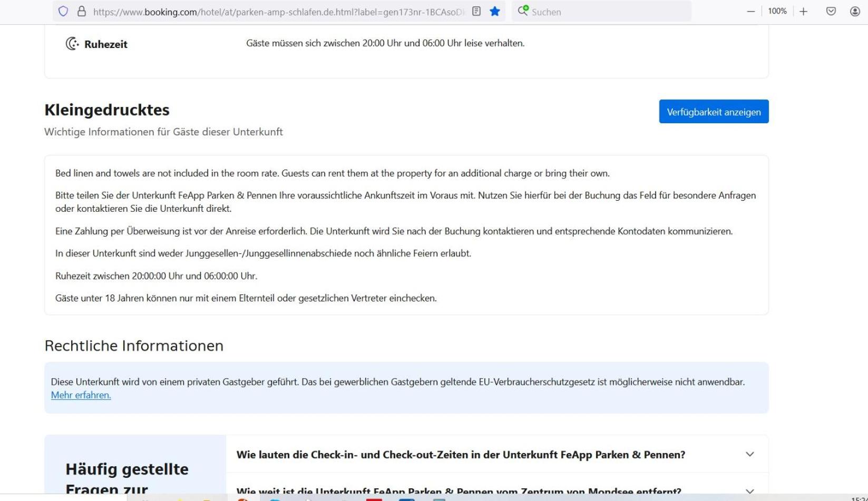868x501 pixels.
Task: Toggle reader view icon in address bar
Action: 476,11
